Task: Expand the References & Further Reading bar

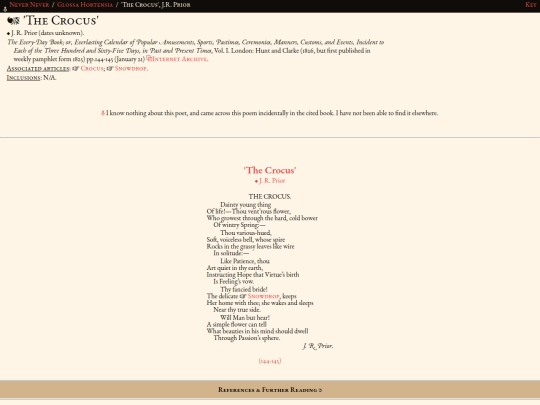Action: click(x=270, y=390)
